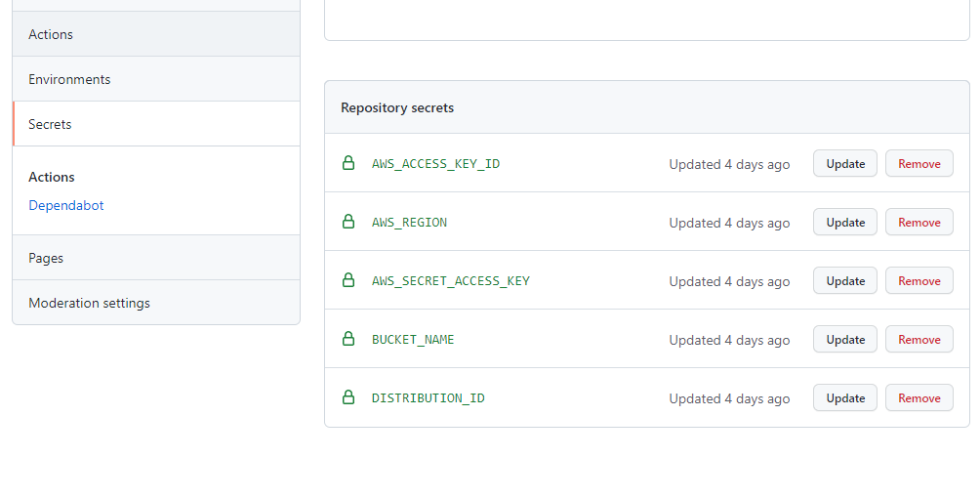This screenshot has height=499, width=980.
Task: Open Dependabot secrets link
Action: tap(66, 205)
